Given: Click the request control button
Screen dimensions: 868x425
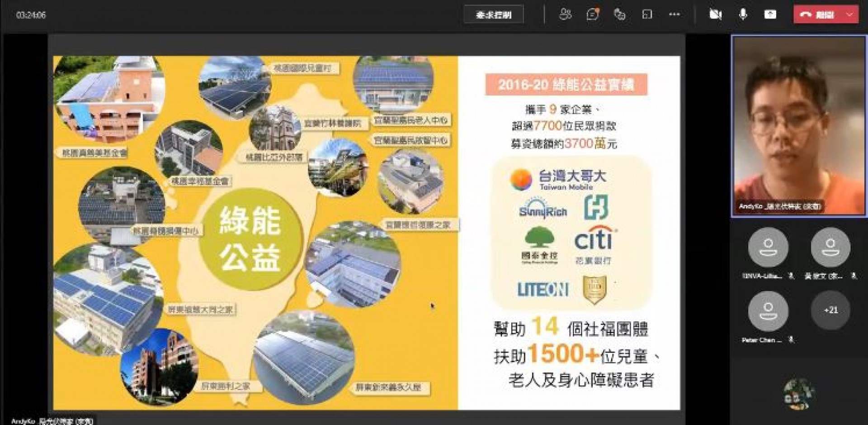Looking at the screenshot, I should point(493,14).
